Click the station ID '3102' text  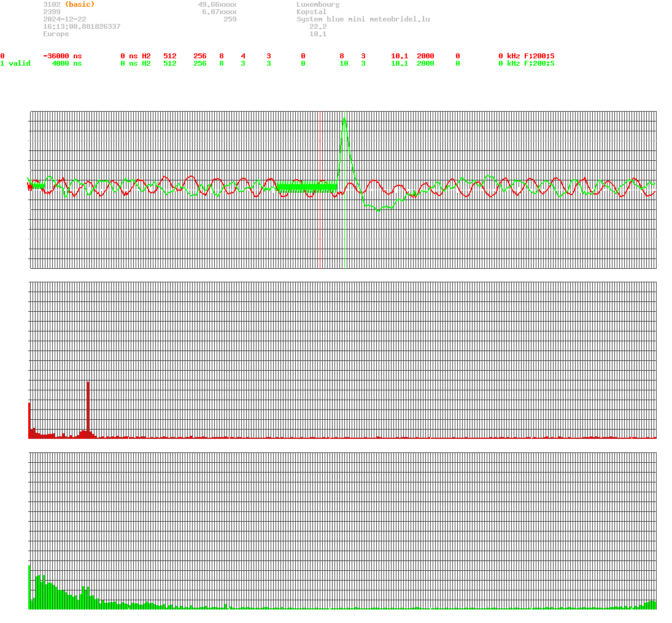tap(52, 4)
